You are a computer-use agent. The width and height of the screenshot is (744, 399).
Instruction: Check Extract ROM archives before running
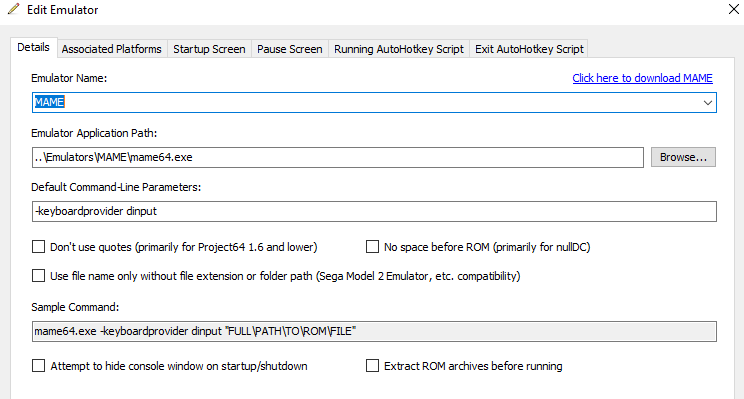[372, 366]
